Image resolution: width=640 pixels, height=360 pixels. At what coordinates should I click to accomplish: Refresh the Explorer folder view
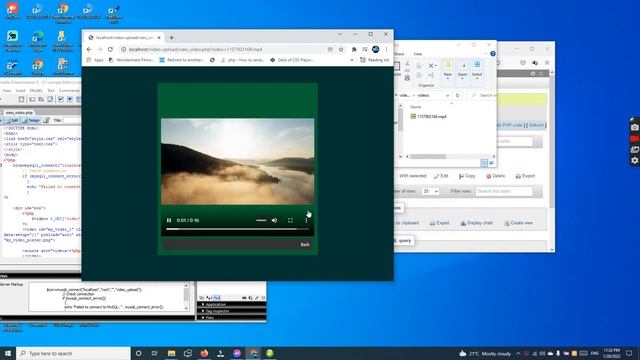[x=457, y=96]
